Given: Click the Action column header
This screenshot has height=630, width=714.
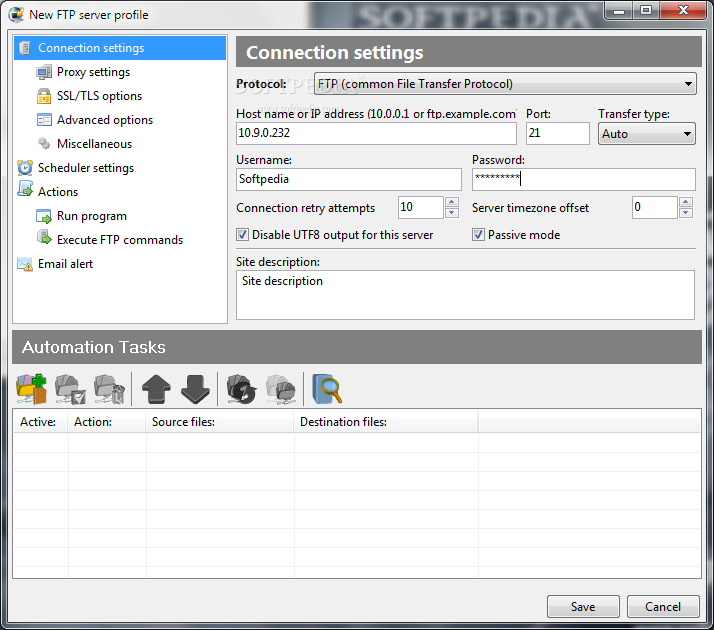Looking at the screenshot, I should (x=107, y=422).
